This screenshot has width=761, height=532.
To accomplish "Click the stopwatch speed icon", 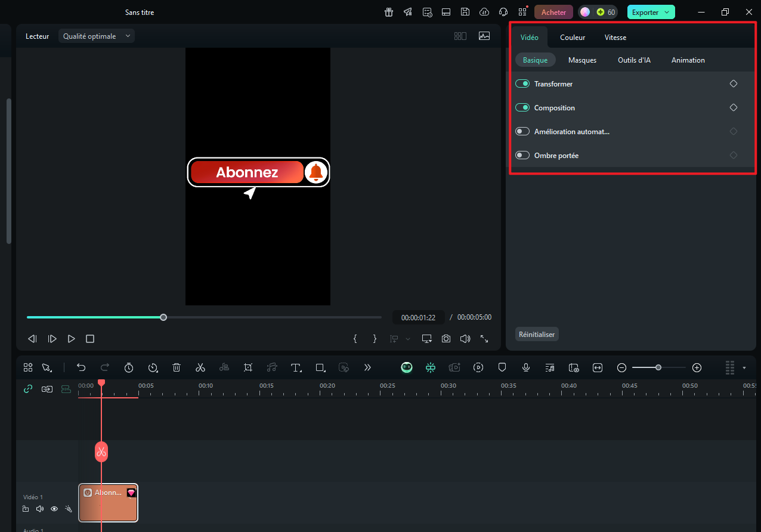I will 129,367.
